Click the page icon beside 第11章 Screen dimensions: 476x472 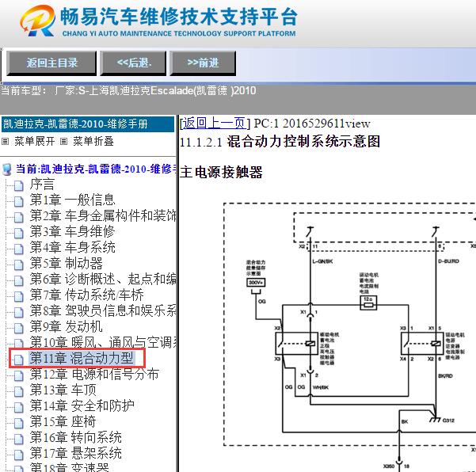pos(18,360)
